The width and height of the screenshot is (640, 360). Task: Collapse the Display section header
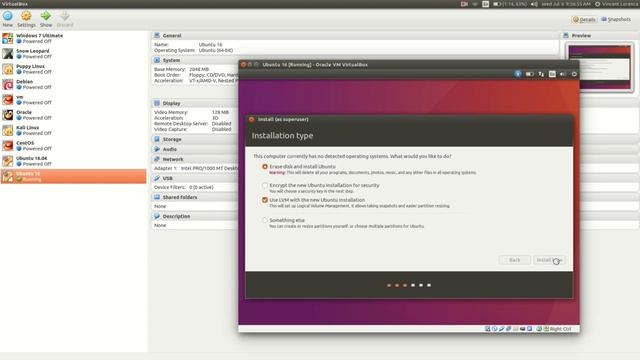click(x=171, y=103)
